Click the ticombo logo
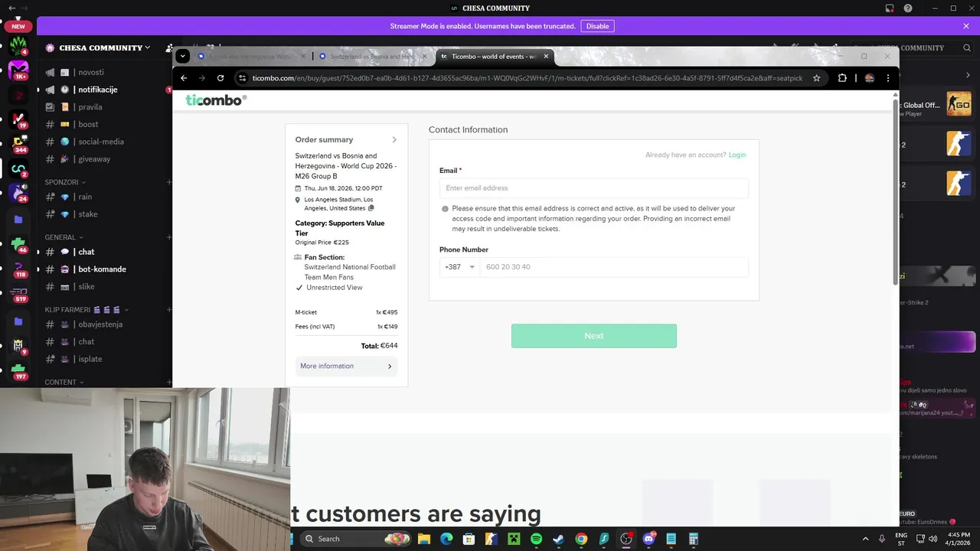The image size is (980, 551). tap(216, 100)
